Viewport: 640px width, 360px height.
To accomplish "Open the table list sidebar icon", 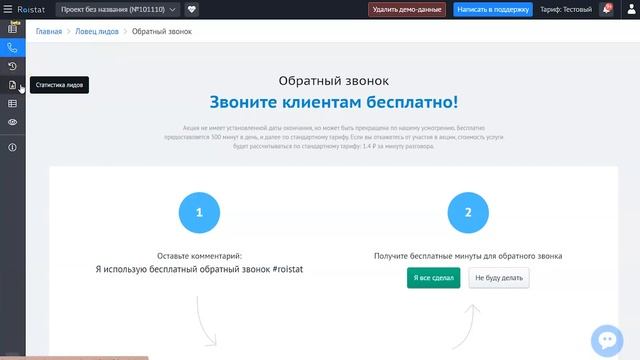I will tap(13, 104).
